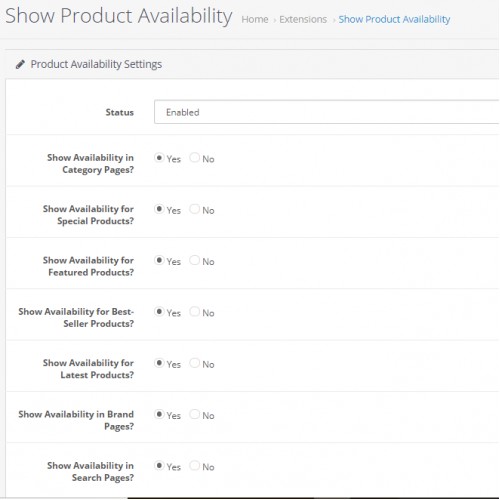Open the Status dropdown showing Enabled
Screen dimensions: 500x500
[327, 112]
